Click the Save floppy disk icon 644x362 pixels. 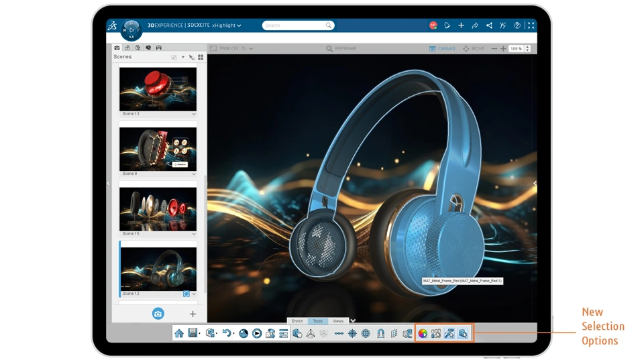tap(193, 333)
